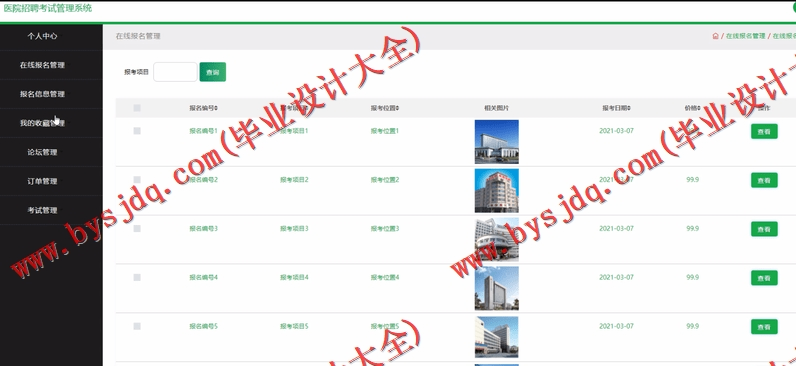Viewport: 796px width, 366px height.
Task: Sort by 报考位置 column header
Action: [x=385, y=108]
